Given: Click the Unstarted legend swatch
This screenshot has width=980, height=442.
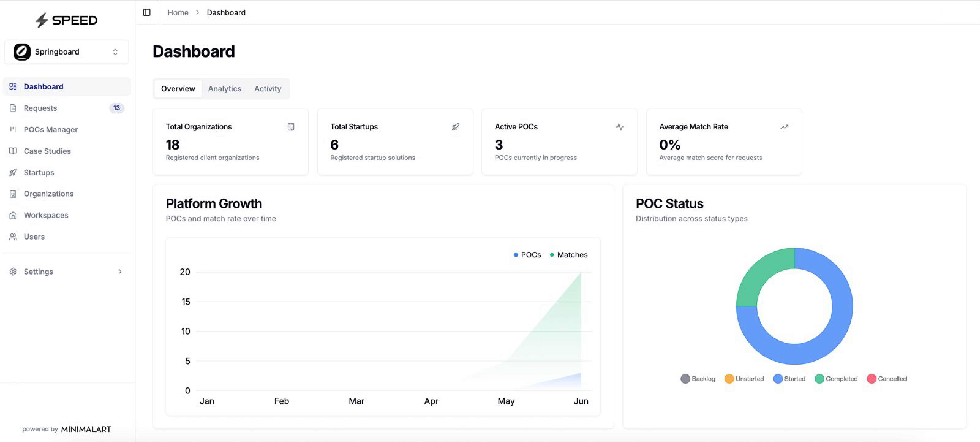Looking at the screenshot, I should pos(729,379).
